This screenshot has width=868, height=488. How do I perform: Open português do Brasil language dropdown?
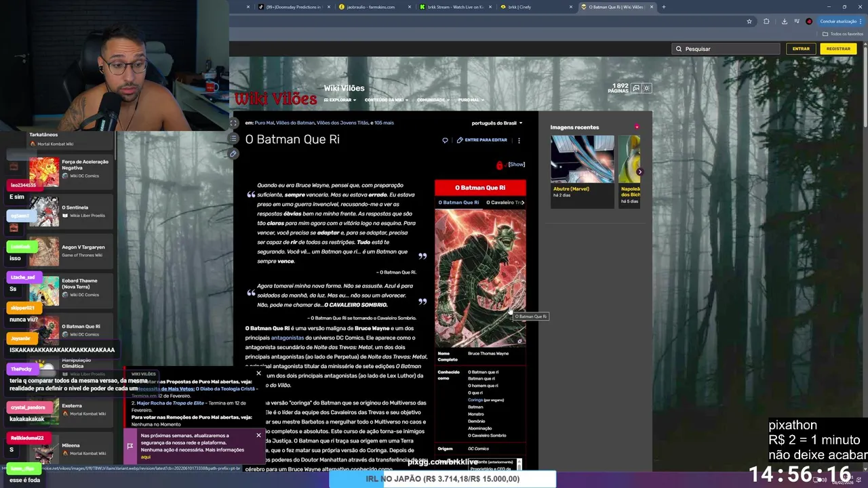tap(497, 123)
